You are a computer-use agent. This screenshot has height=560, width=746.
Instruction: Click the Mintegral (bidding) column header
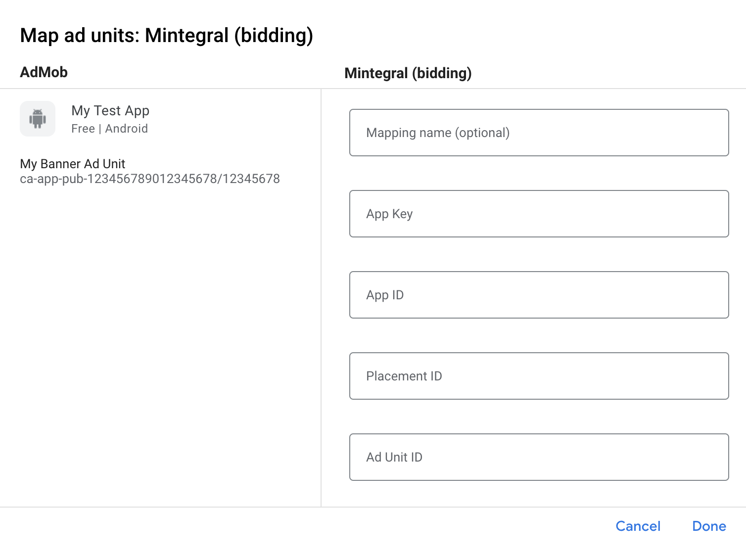click(408, 73)
